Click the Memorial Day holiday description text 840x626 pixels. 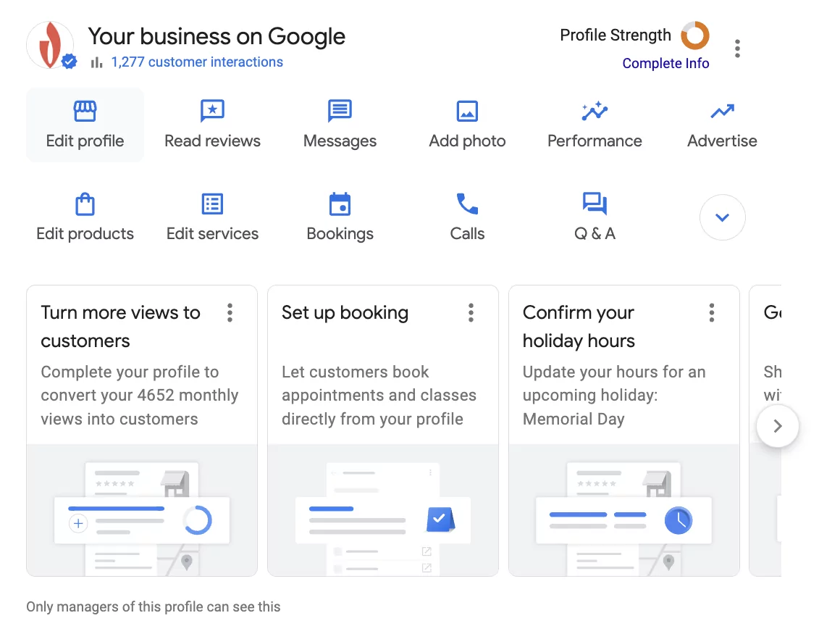tap(614, 396)
